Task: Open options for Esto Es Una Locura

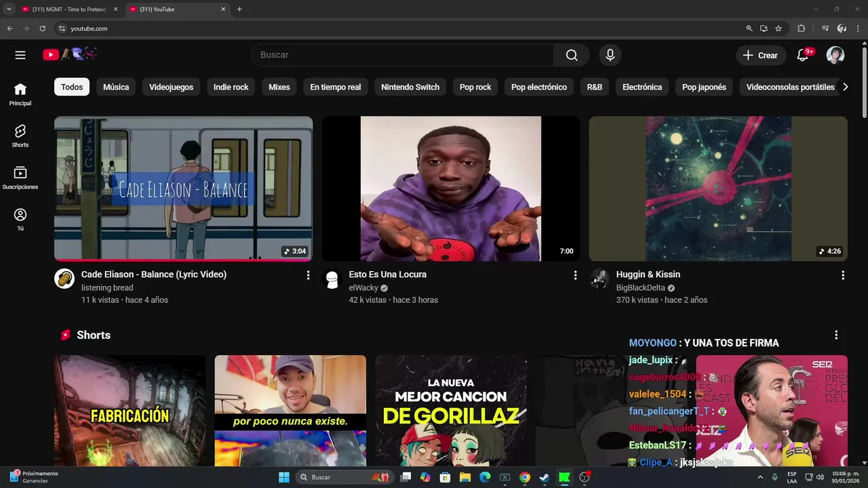Action: 575,275
